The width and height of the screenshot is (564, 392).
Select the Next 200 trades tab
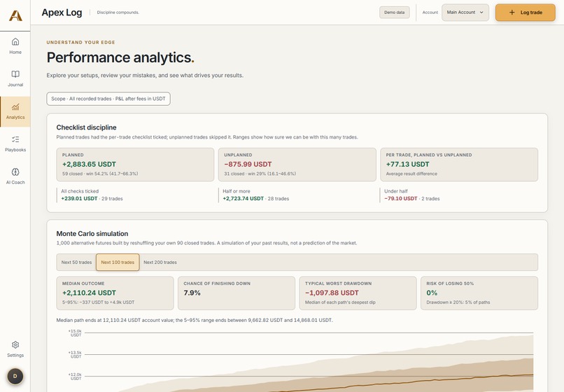click(x=160, y=262)
